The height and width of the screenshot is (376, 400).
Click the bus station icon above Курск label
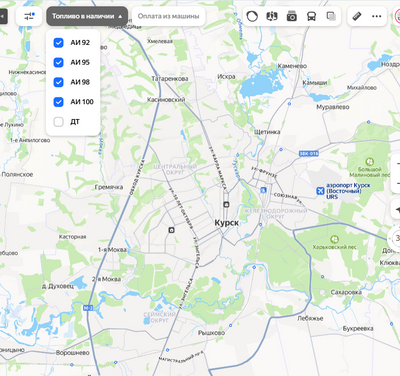pyautogui.click(x=226, y=204)
